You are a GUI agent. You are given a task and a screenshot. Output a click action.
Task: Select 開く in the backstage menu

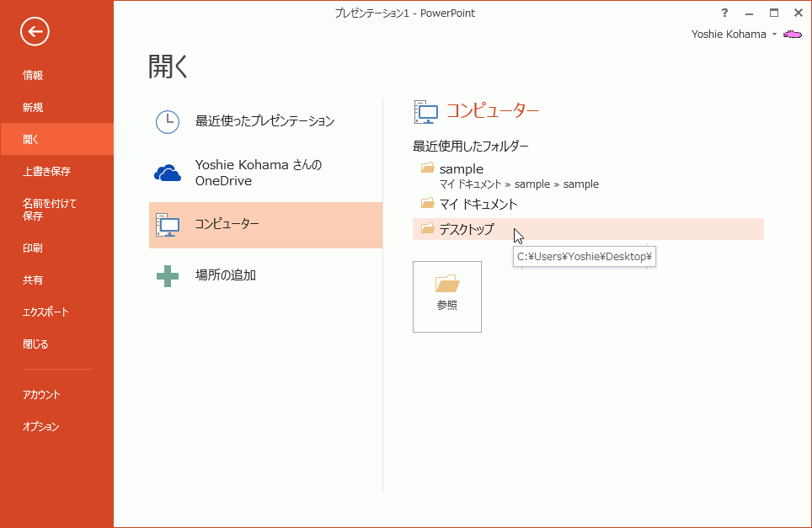(x=57, y=139)
